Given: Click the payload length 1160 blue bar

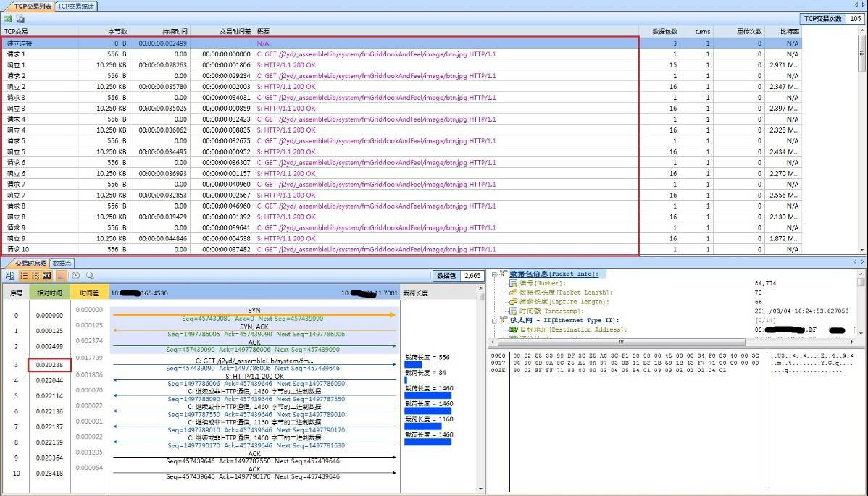Looking at the screenshot, I should (x=423, y=426).
